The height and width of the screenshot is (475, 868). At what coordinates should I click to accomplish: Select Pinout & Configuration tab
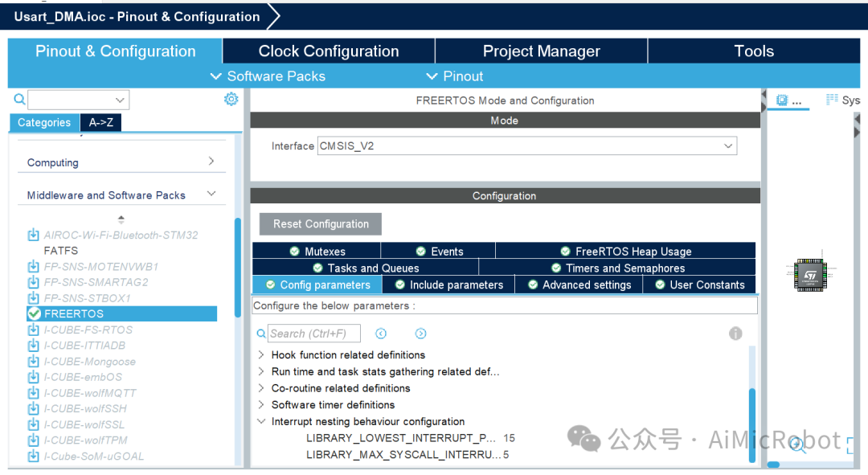coord(115,51)
